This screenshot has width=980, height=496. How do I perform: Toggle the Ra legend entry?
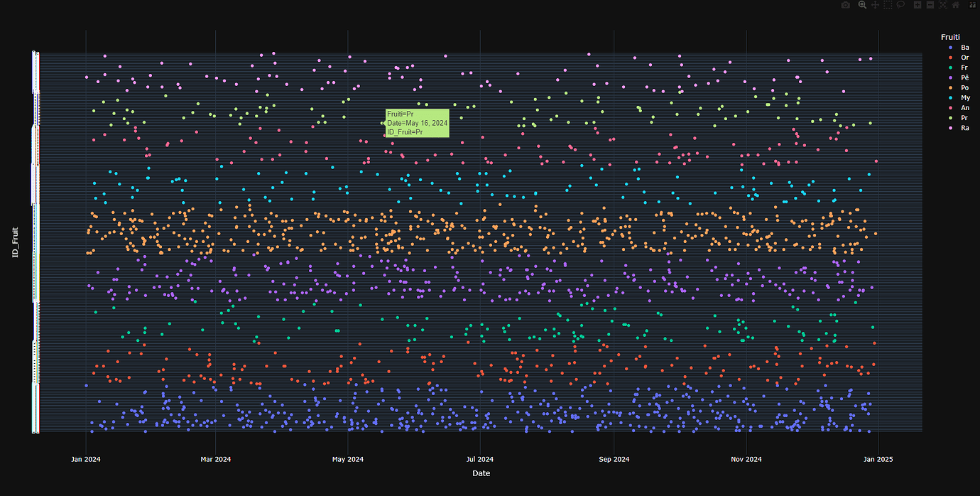[x=965, y=128]
